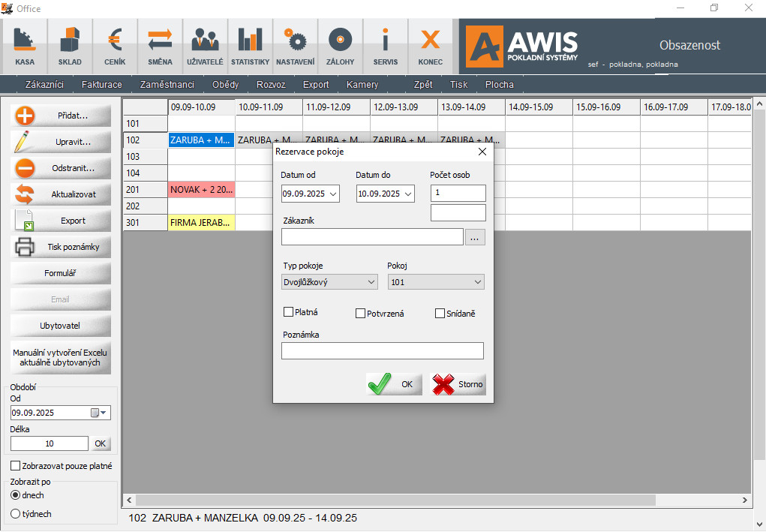Viewport: 766px width, 532px height.
Task: Open the Datum od date dropdown
Action: point(333,194)
